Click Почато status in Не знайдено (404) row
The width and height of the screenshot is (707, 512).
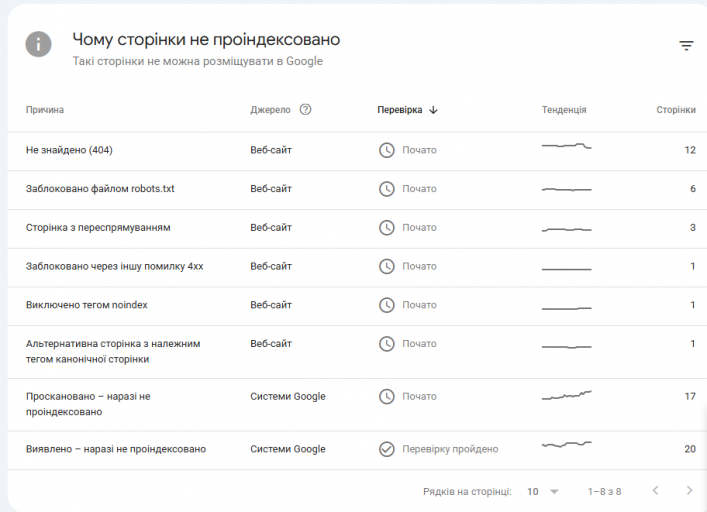[419, 150]
